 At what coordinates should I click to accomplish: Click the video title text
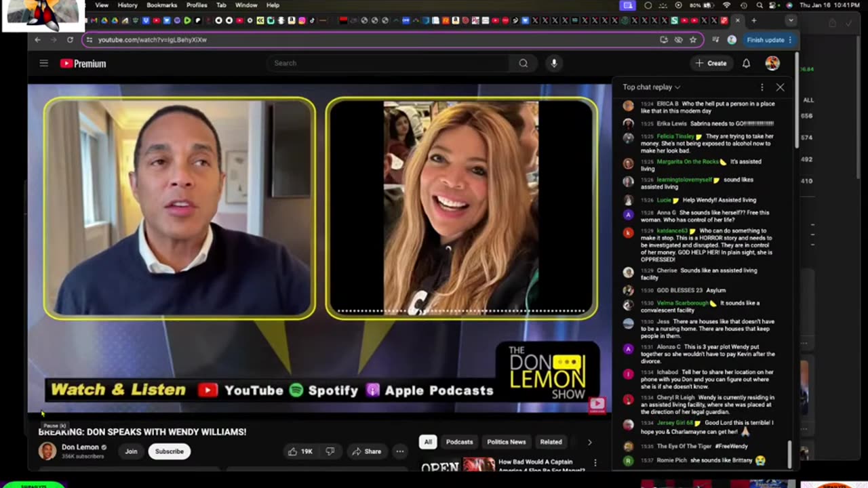coord(142,432)
